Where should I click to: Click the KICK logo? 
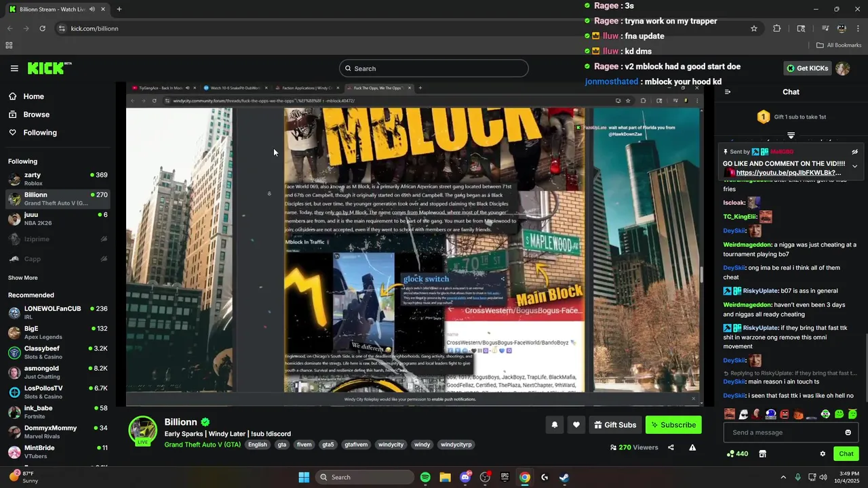click(x=50, y=68)
